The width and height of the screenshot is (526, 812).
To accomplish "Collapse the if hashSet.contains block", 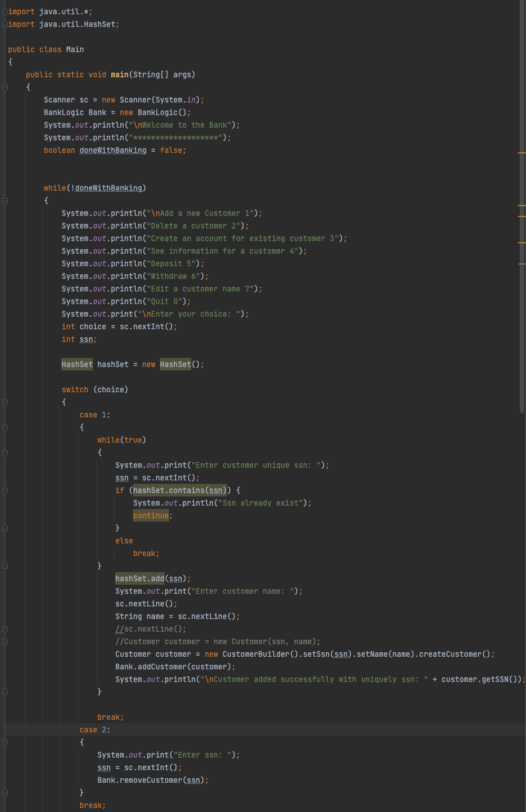I will (x=5, y=490).
